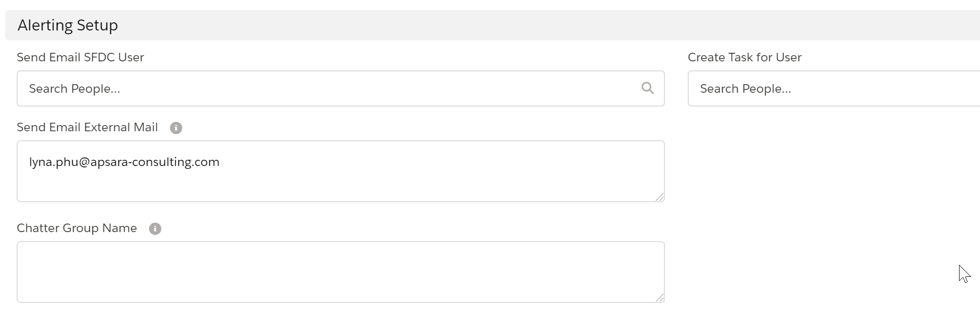The width and height of the screenshot is (980, 312).
Task: Click the Send Email SFDC User label
Action: [80, 58]
